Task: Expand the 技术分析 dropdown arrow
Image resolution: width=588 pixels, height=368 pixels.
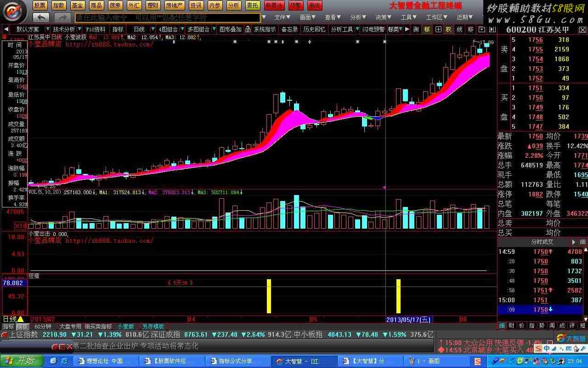Action: coord(79,29)
